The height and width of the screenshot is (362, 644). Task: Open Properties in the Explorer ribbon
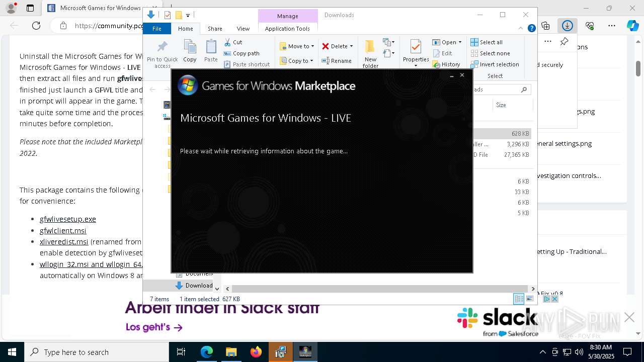click(x=416, y=53)
